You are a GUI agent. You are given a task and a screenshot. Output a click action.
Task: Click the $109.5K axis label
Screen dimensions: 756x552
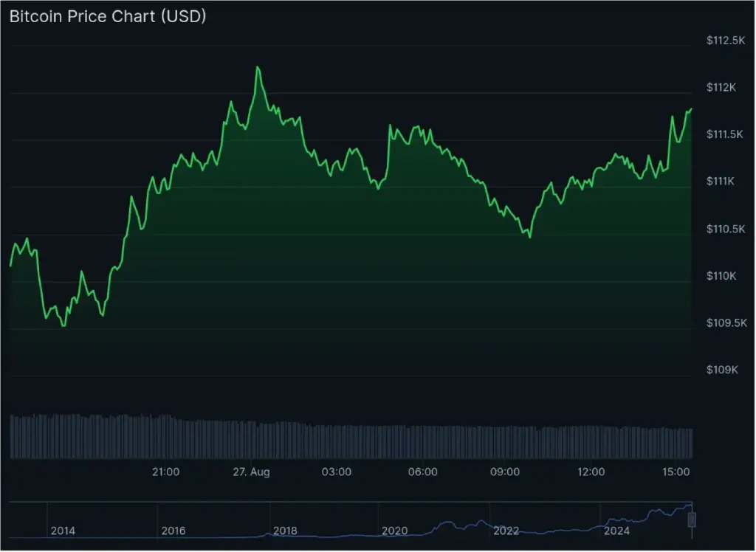pos(726,322)
